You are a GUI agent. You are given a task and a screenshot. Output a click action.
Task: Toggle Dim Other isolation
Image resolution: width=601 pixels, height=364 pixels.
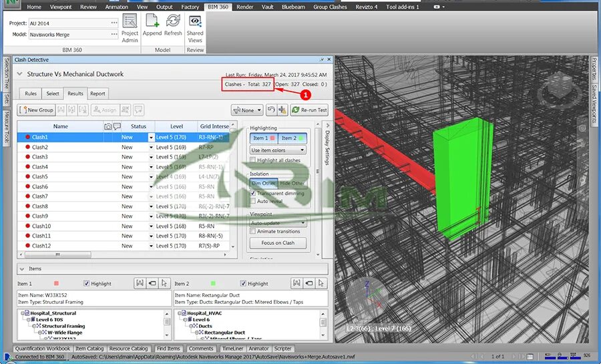pyautogui.click(x=264, y=183)
